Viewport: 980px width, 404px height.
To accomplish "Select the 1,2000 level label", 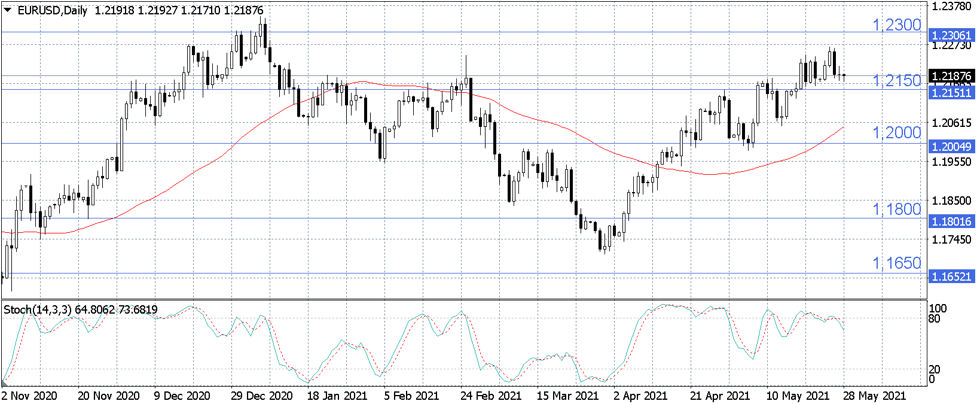I will pos(897,133).
